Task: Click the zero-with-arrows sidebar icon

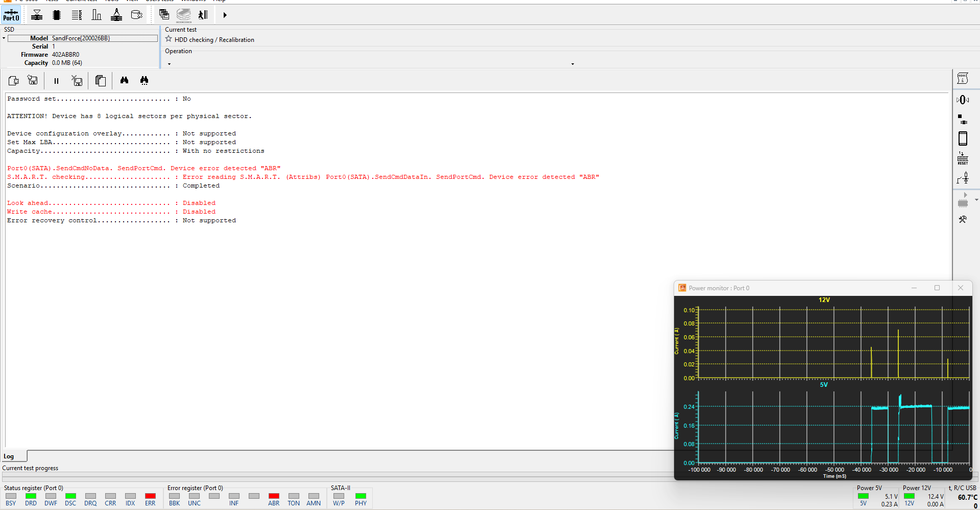Action: click(x=963, y=100)
